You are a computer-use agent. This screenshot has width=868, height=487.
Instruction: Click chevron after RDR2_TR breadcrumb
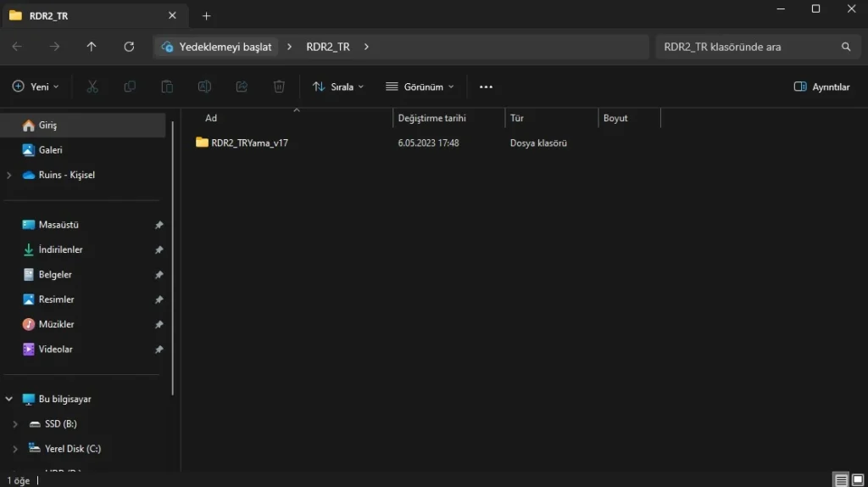click(366, 47)
